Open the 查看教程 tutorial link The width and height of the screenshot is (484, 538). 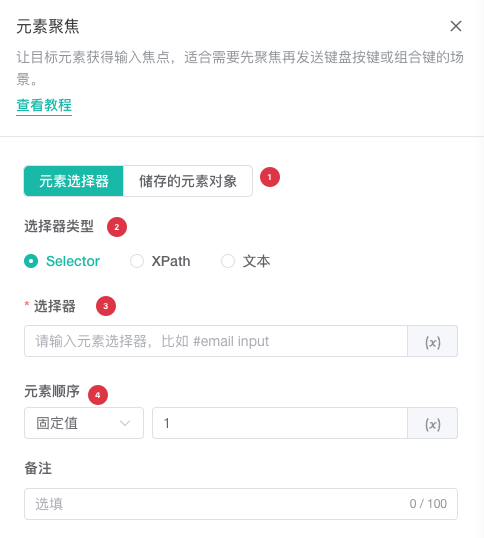pyautogui.click(x=44, y=105)
